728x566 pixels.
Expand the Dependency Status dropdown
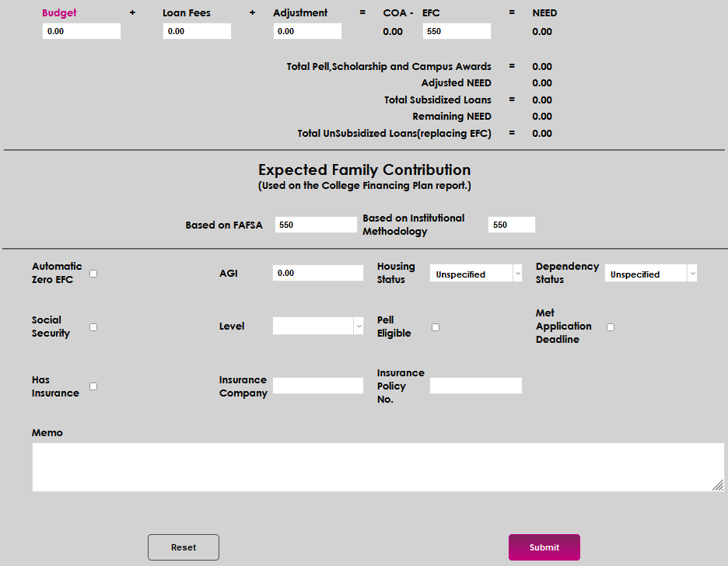(650, 274)
